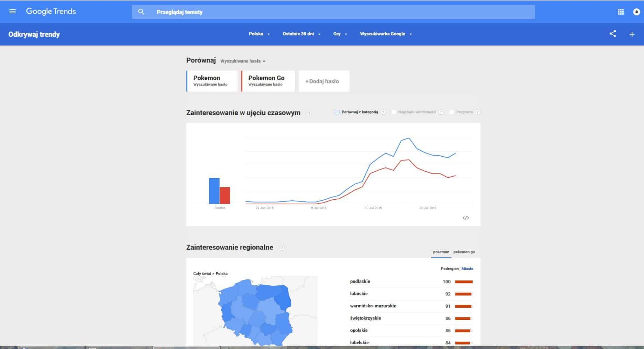Click help icon next to Zainteresowanie regionalne
The width and height of the screenshot is (644, 349).
click(x=282, y=248)
